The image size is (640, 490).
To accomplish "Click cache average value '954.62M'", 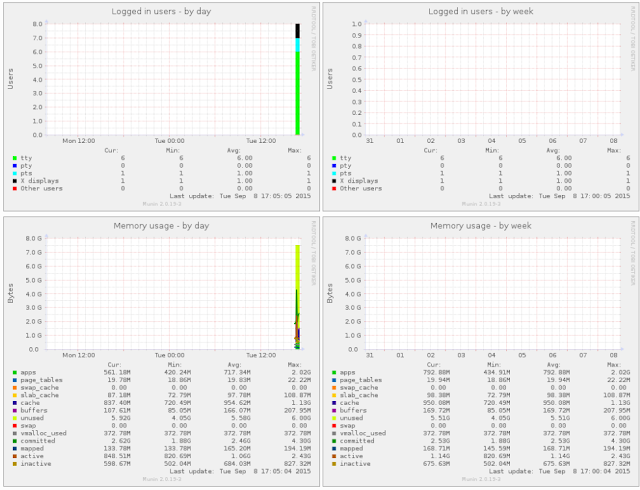I will pos(237,403).
